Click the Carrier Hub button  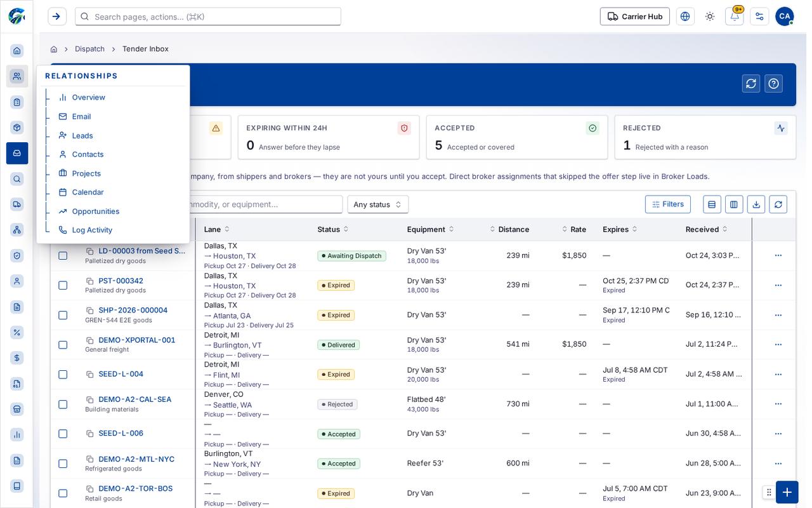634,17
